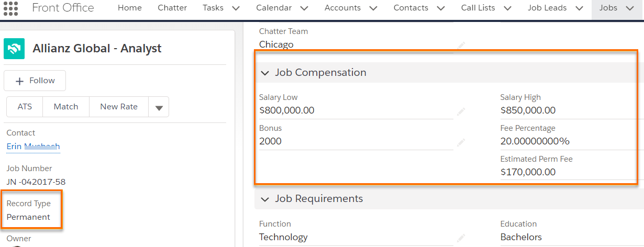Click the Salary High value $850,000.00
644x247 pixels.
528,110
